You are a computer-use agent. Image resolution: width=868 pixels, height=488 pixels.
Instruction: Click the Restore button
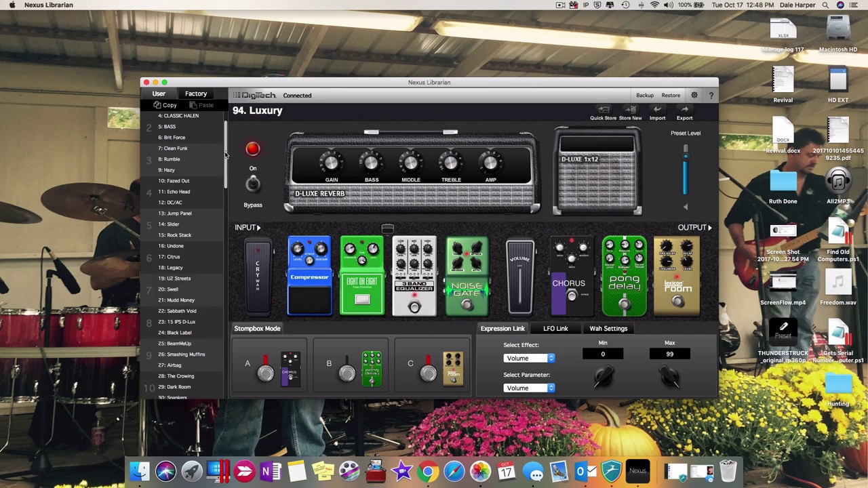coord(671,96)
